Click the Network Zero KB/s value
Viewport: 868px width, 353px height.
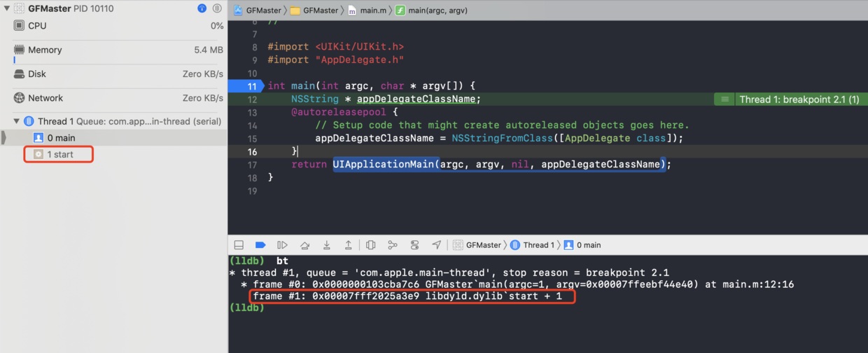pos(203,98)
